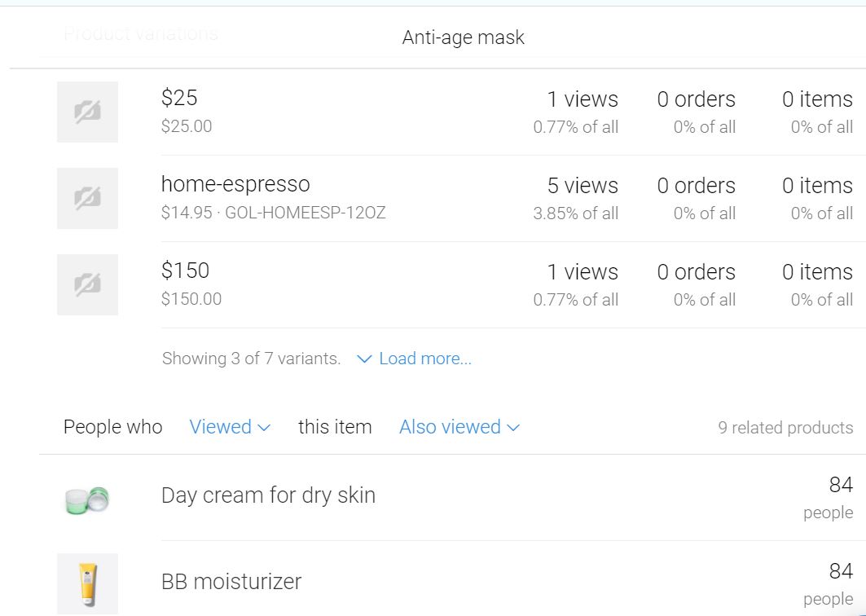This screenshot has width=866, height=616.
Task: Select the $25 variant row title
Action: [x=179, y=98]
